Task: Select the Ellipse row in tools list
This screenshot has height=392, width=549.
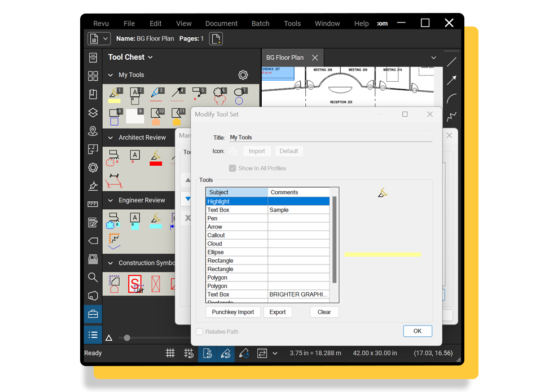Action: point(268,252)
